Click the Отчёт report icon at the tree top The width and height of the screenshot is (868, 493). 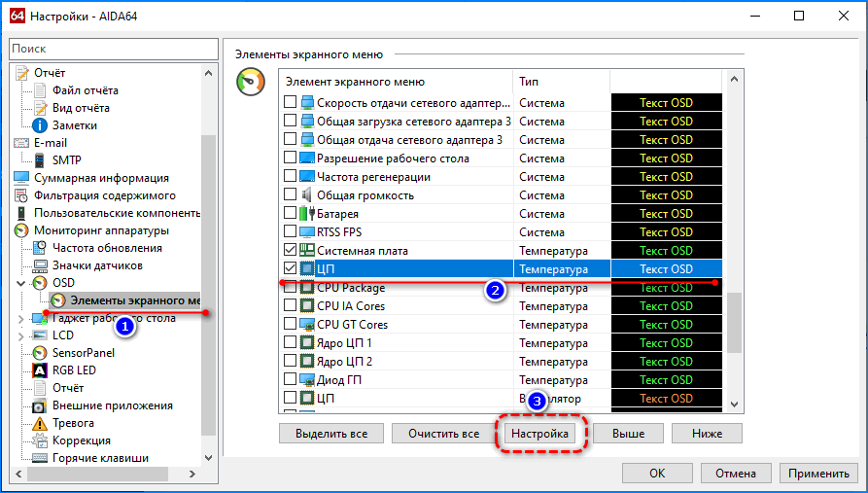click(21, 73)
